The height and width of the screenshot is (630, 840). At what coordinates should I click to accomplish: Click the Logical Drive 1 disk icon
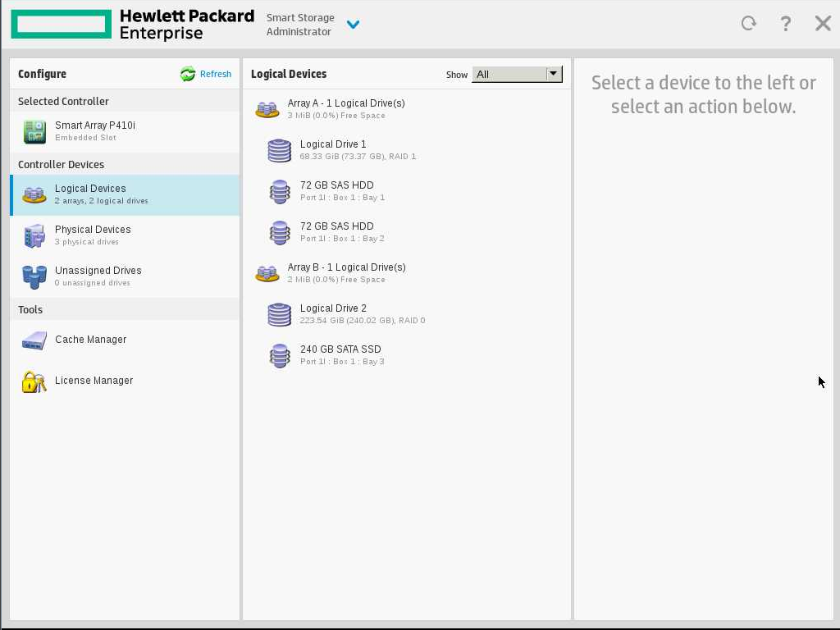(x=280, y=151)
